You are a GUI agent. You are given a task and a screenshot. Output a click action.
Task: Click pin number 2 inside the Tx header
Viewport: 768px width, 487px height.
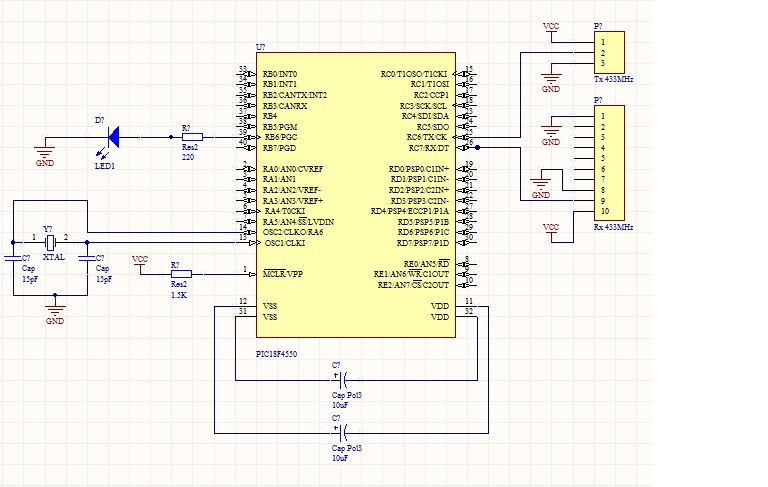coord(603,53)
